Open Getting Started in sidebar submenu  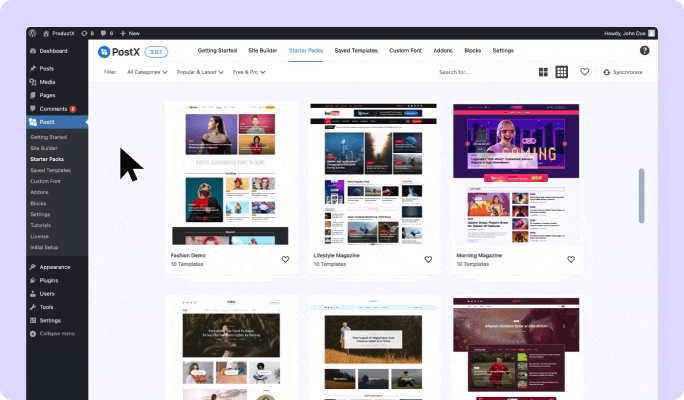tap(48, 137)
